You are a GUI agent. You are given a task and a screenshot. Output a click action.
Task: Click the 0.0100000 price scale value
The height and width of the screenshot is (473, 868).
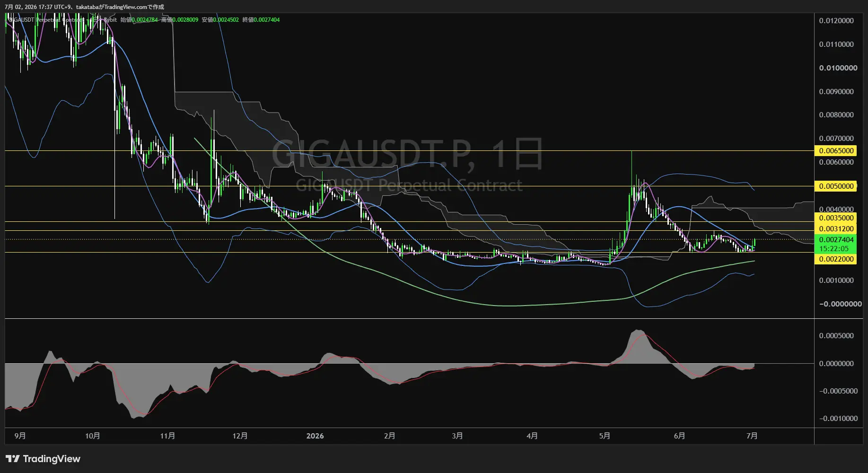pyautogui.click(x=838, y=68)
